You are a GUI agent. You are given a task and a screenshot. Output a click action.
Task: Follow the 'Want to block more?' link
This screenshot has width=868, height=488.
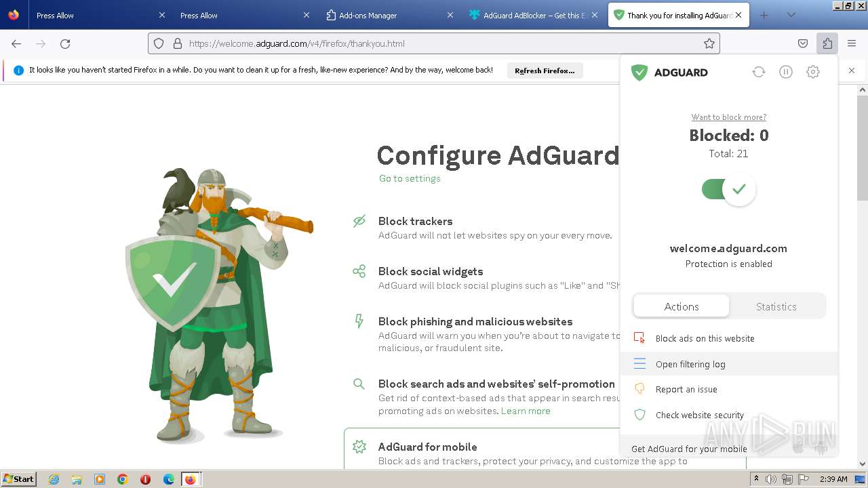pos(729,117)
